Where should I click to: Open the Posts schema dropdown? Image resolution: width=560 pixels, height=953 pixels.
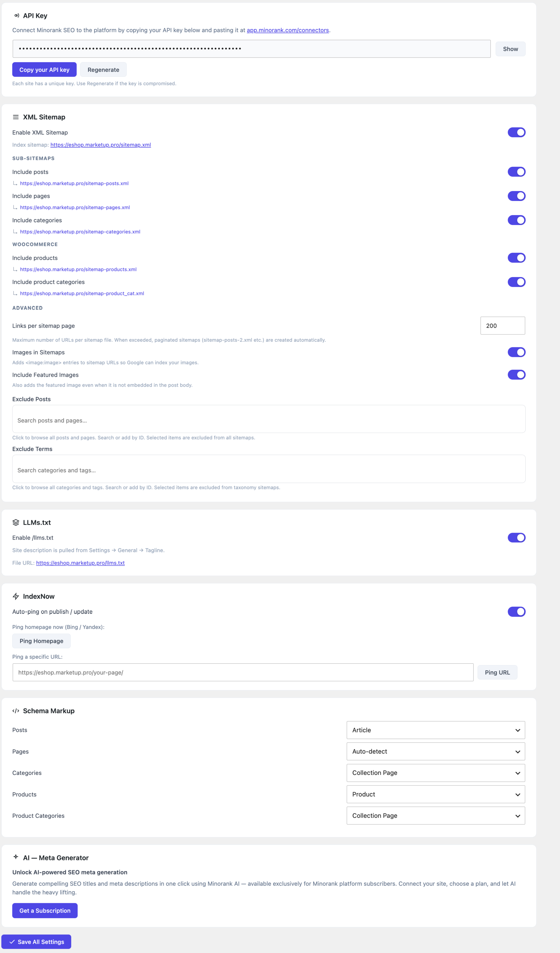pyautogui.click(x=436, y=730)
